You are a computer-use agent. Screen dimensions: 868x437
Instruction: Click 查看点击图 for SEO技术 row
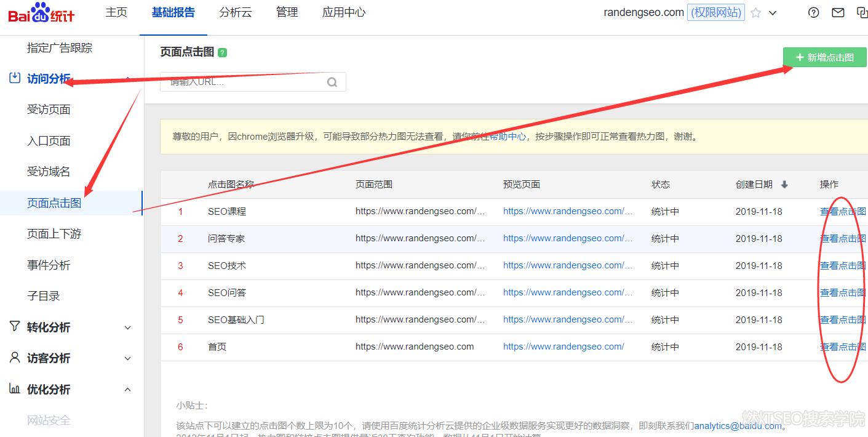click(843, 265)
